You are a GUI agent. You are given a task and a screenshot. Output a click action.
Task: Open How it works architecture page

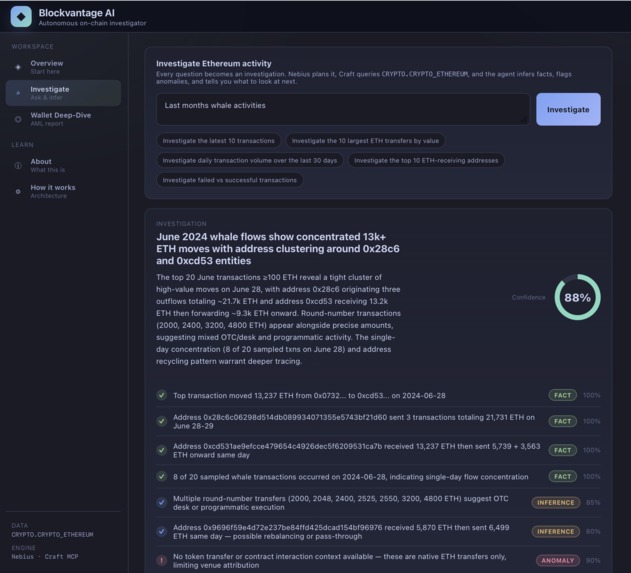63,192
